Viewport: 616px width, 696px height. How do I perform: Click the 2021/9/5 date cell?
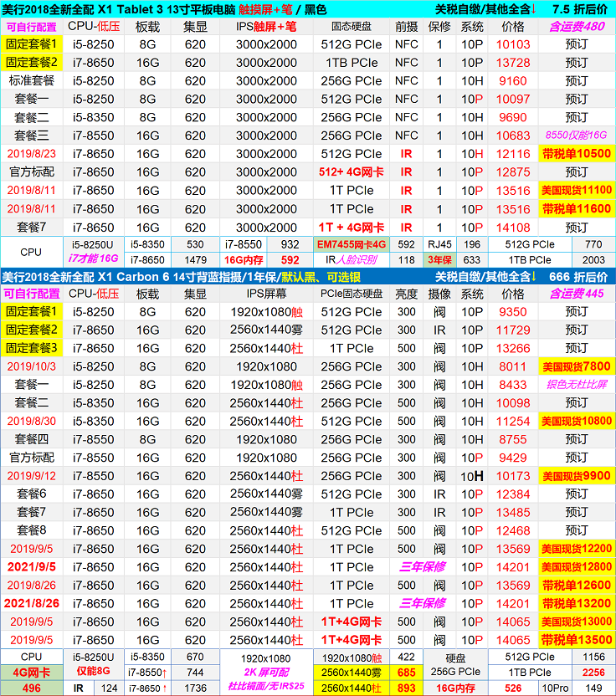click(32, 567)
